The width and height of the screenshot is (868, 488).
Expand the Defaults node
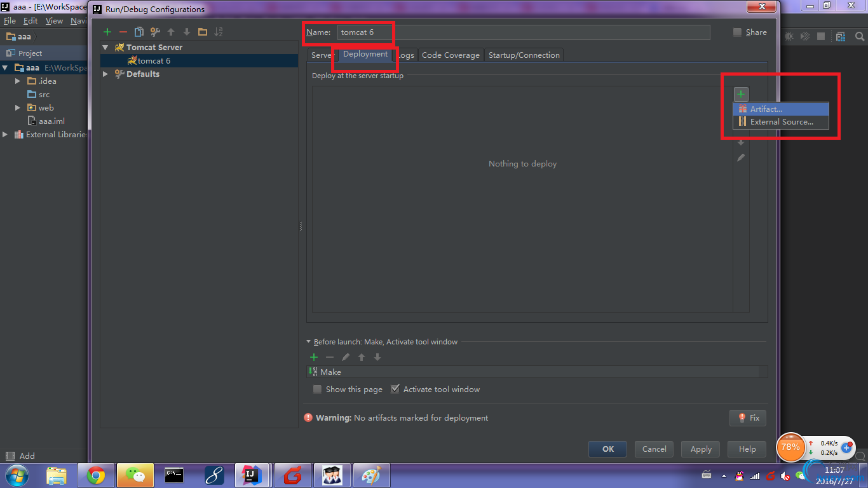pos(105,74)
